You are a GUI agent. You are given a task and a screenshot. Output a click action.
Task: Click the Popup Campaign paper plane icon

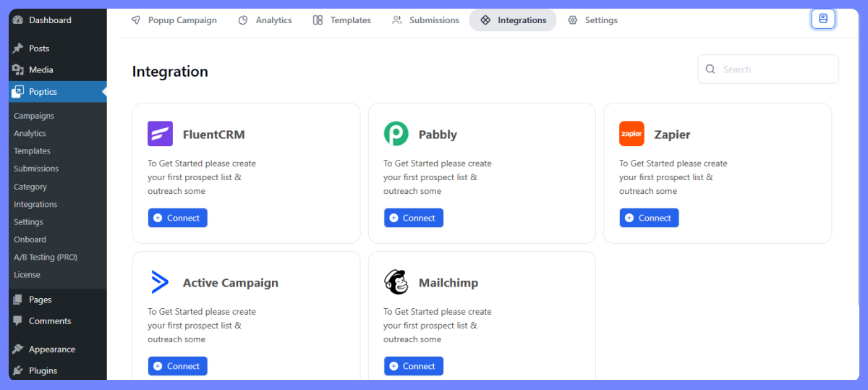click(136, 20)
